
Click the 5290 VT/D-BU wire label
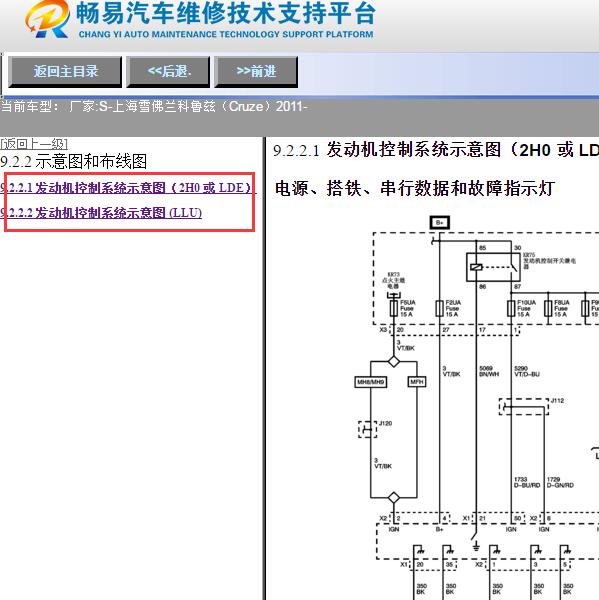[x=527, y=371]
